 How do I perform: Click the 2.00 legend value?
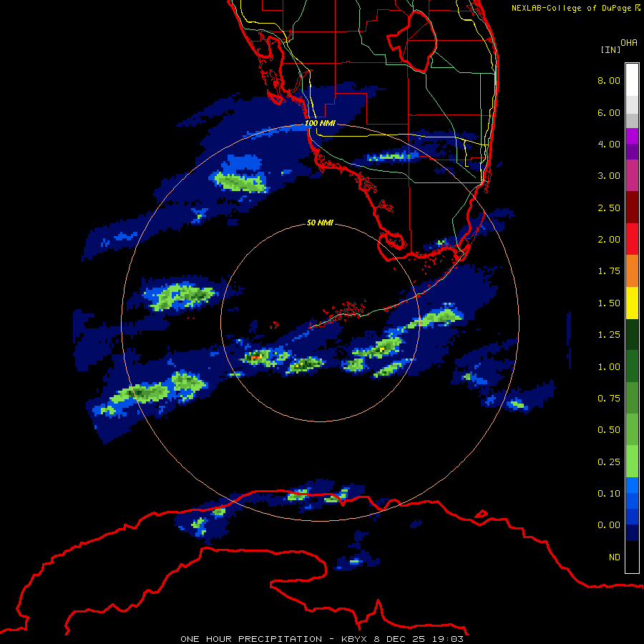pos(609,240)
